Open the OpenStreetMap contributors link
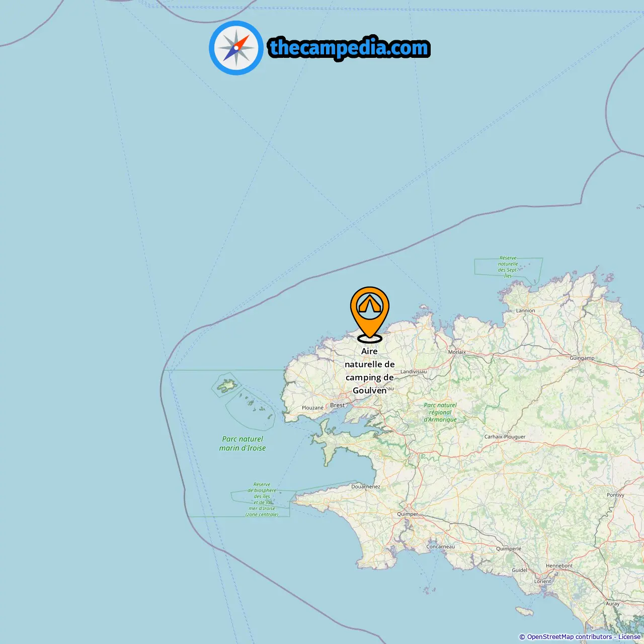644x644 pixels. pyautogui.click(x=570, y=637)
